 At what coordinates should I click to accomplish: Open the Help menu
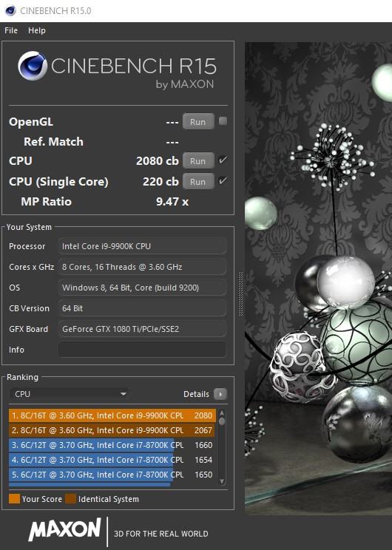click(36, 30)
